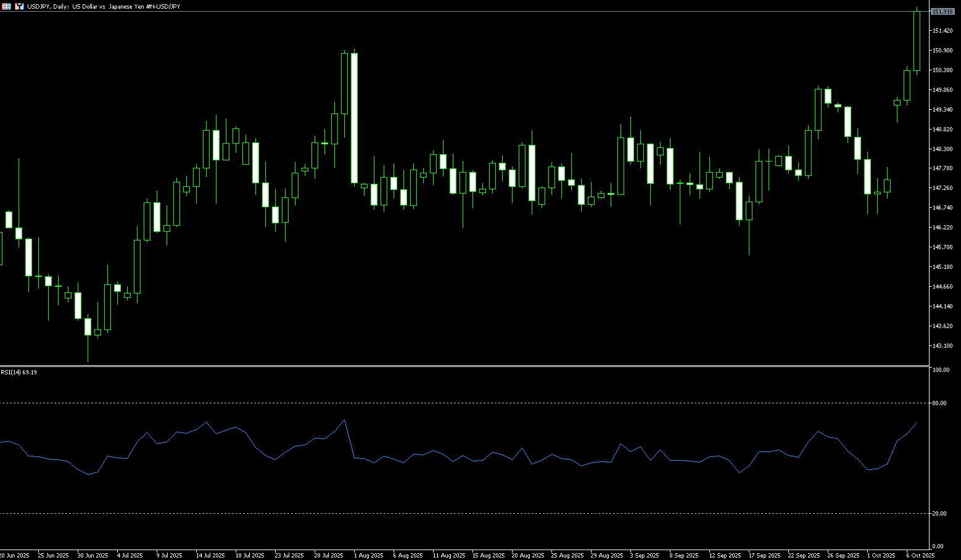Image resolution: width=961 pixels, height=560 pixels.
Task: Click the tall white candle near 1 Aug
Action: [354, 117]
